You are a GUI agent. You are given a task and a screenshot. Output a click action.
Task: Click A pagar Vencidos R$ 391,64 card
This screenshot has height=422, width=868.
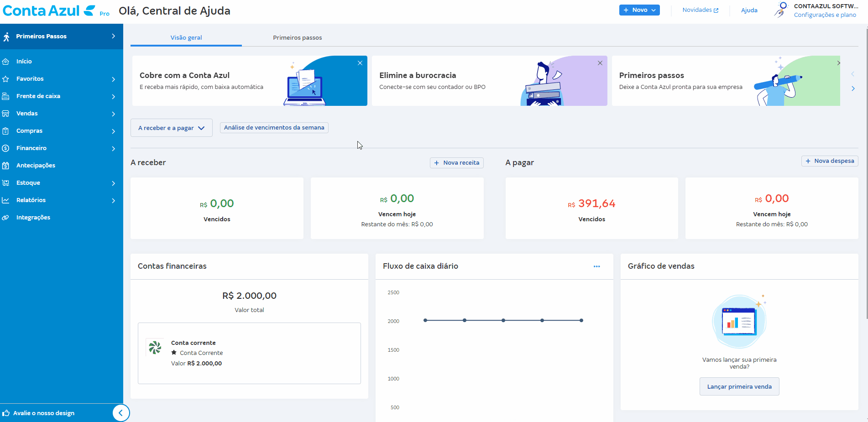(592, 208)
